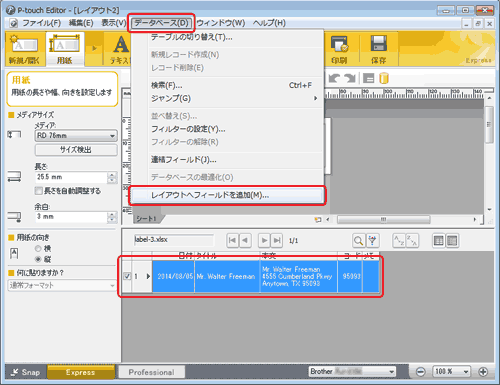Select the 95093 code cell

pos(350,276)
